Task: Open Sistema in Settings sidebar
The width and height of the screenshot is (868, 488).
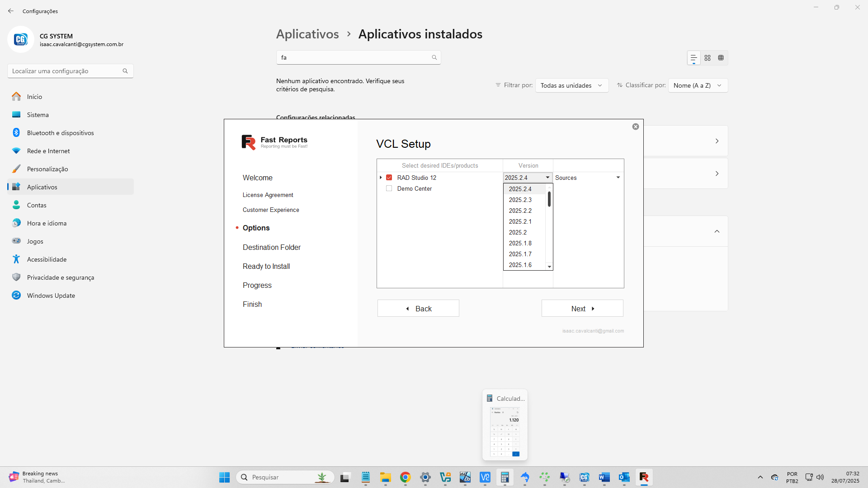Action: pyautogui.click(x=70, y=115)
